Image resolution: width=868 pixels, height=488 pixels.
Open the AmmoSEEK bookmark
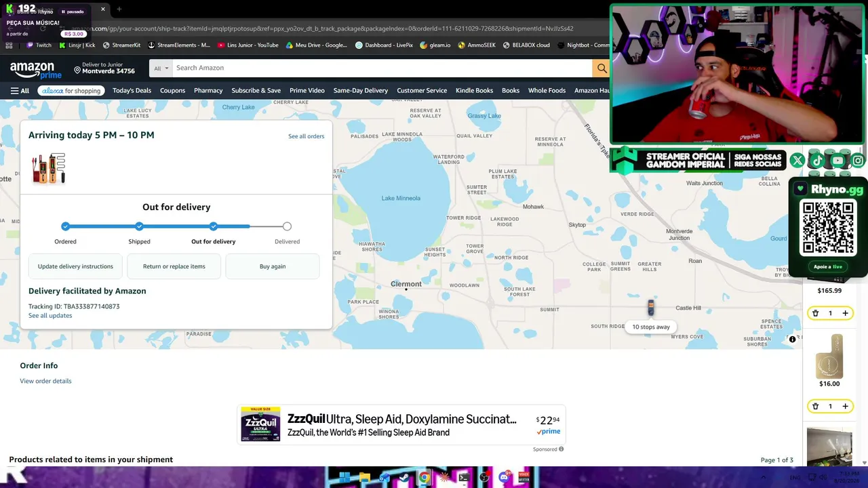click(x=477, y=45)
